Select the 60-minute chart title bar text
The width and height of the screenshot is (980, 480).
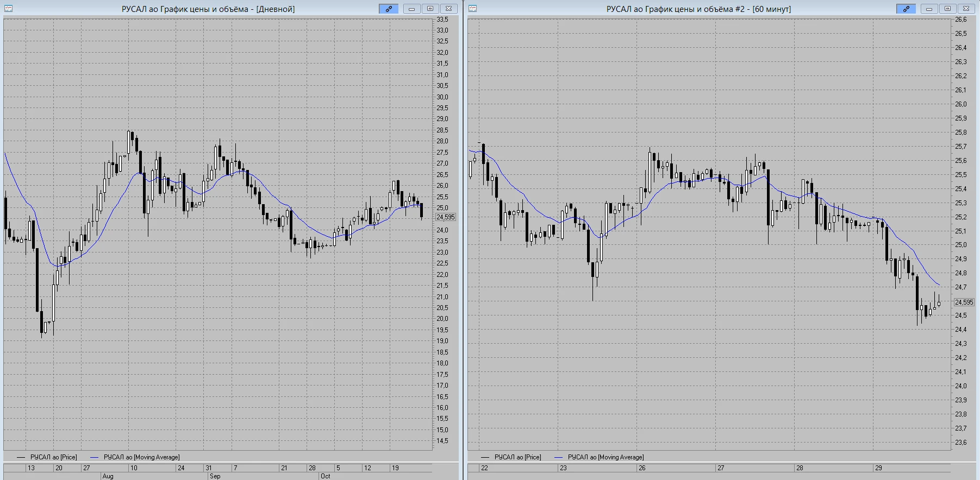pyautogui.click(x=699, y=9)
